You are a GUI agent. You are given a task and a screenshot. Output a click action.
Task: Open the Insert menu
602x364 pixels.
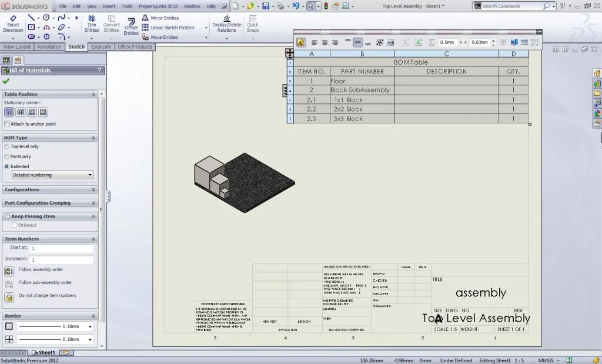[109, 6]
